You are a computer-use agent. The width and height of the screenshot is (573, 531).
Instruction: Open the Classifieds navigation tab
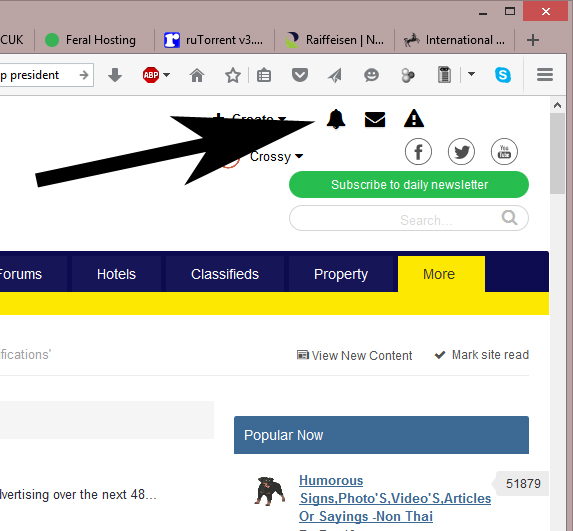coord(225,274)
